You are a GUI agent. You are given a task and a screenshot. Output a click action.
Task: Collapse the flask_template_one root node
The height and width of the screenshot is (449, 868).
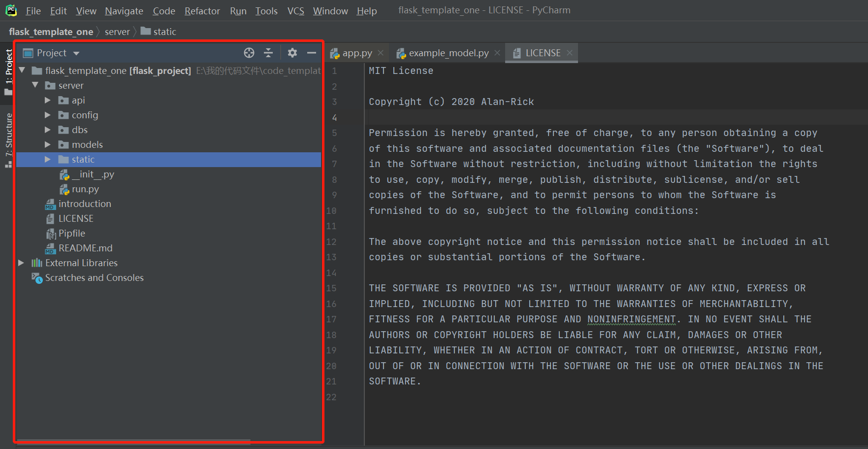click(22, 70)
